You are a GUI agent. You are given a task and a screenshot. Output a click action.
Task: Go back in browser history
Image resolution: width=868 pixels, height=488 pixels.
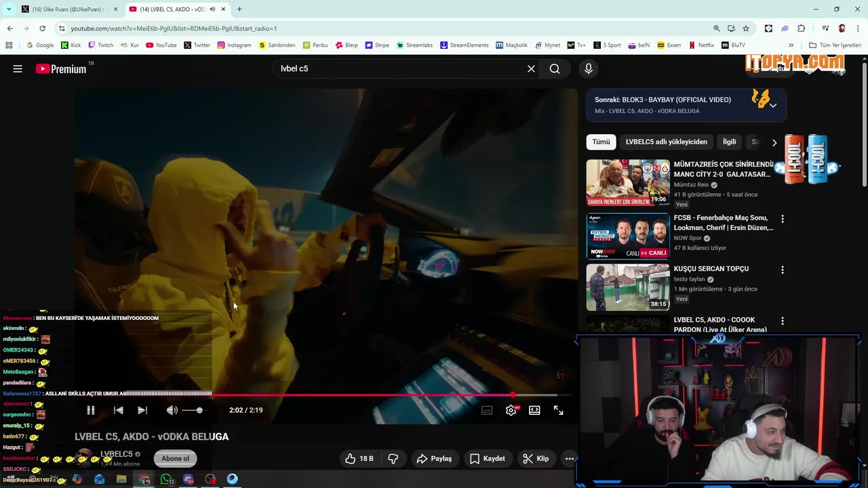(9, 28)
